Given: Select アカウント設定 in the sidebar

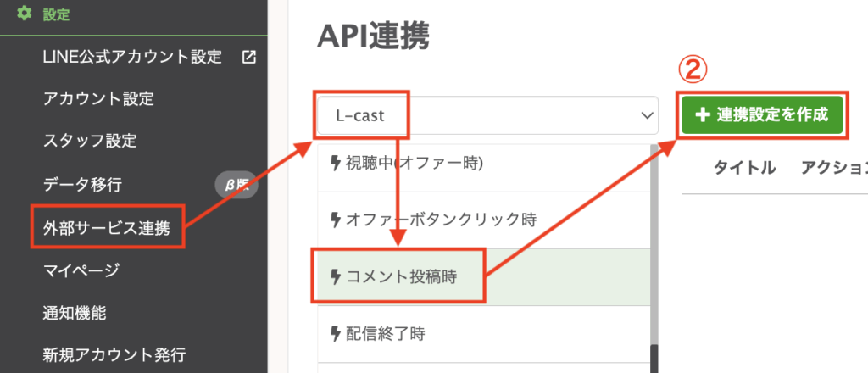Looking at the screenshot, I should 98,99.
